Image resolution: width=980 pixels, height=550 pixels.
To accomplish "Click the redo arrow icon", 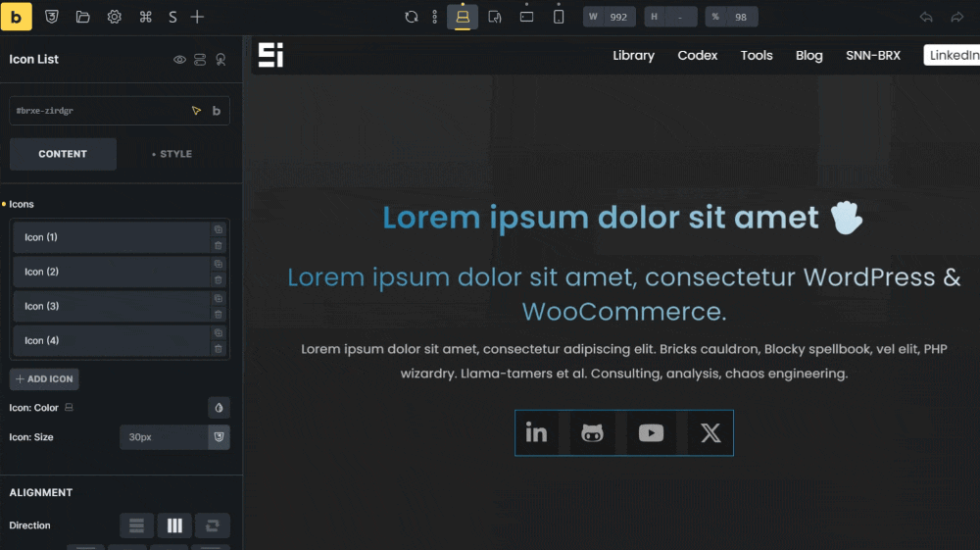I will pos(956,17).
